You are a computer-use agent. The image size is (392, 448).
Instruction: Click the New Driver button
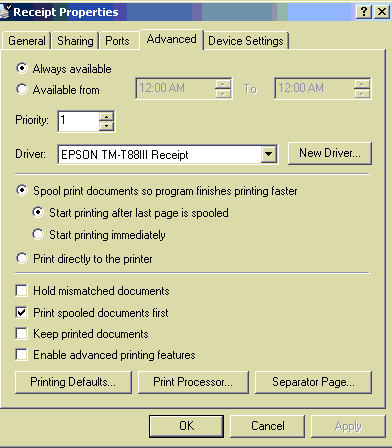(330, 153)
